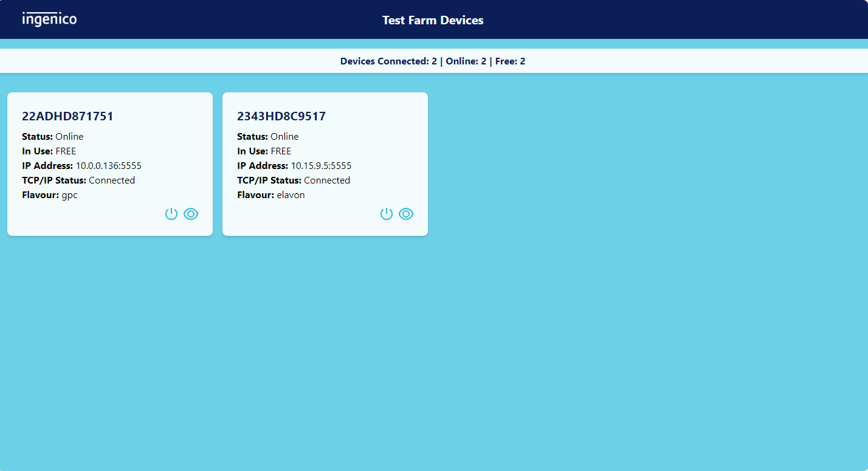Viewport: 868px width, 471px height.
Task: Click IP address 10.0.0.136:5555
Action: click(x=108, y=166)
